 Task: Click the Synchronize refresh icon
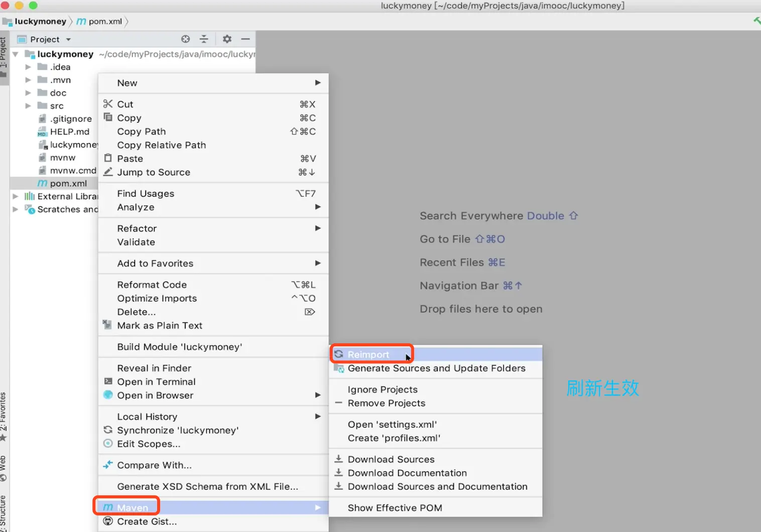tap(108, 430)
